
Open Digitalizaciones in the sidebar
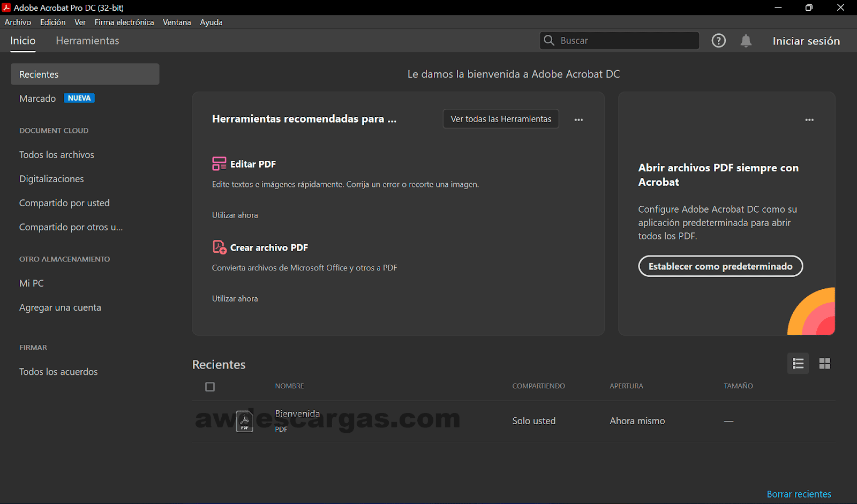click(x=51, y=179)
